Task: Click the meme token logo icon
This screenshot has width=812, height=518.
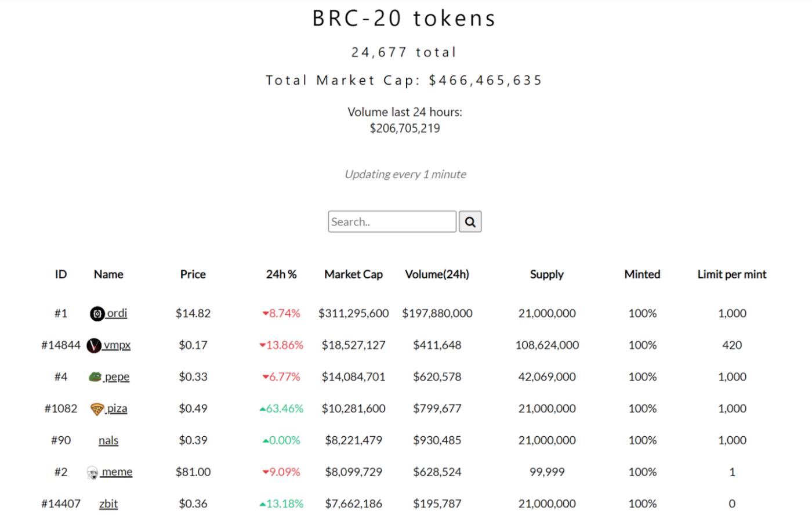Action: 93,473
